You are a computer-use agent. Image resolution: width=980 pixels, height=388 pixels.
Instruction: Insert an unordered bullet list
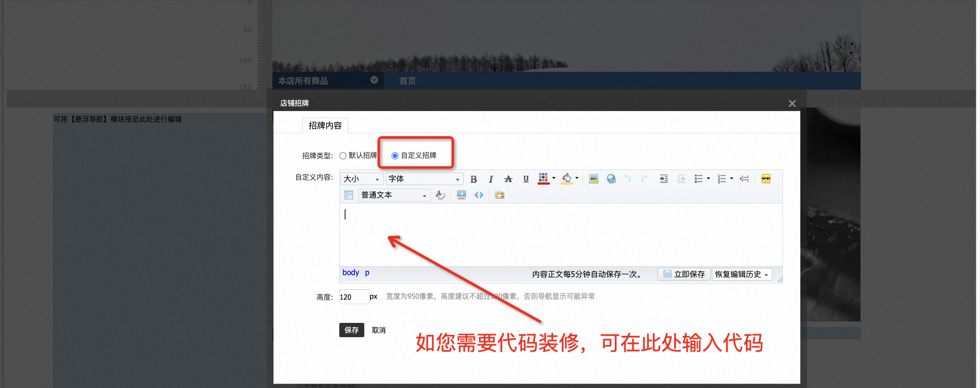[x=699, y=179]
